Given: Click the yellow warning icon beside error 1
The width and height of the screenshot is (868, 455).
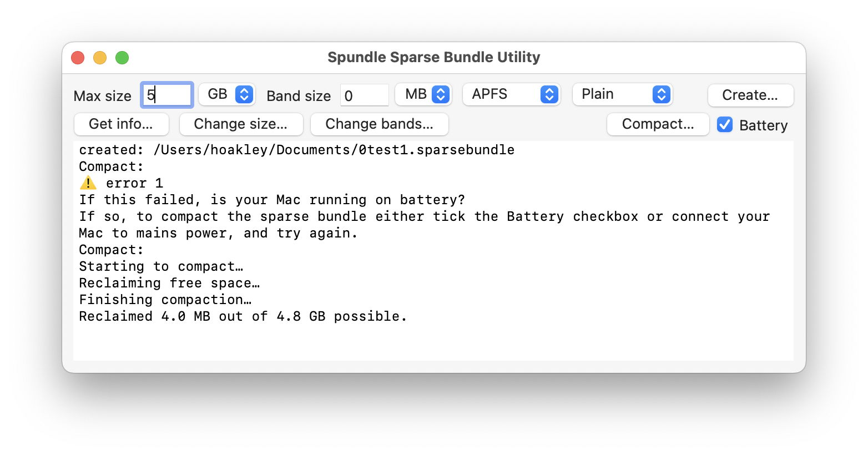Looking at the screenshot, I should (x=88, y=183).
